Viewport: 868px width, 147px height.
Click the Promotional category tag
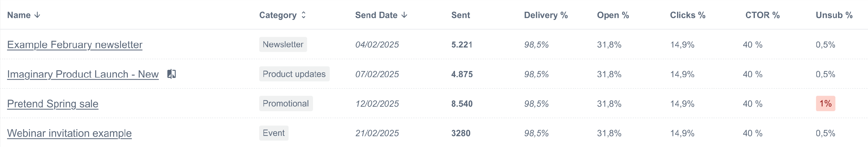pyautogui.click(x=286, y=103)
